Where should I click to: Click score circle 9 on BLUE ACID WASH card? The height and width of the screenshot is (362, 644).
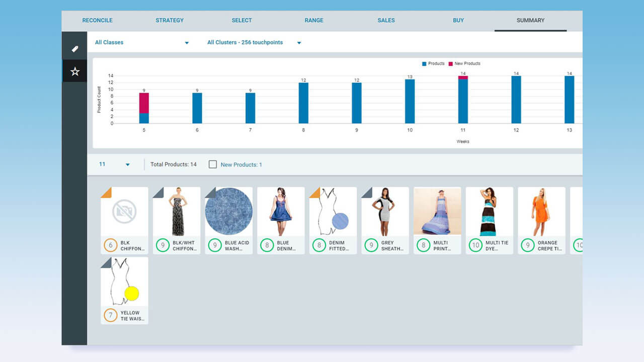[215, 245]
